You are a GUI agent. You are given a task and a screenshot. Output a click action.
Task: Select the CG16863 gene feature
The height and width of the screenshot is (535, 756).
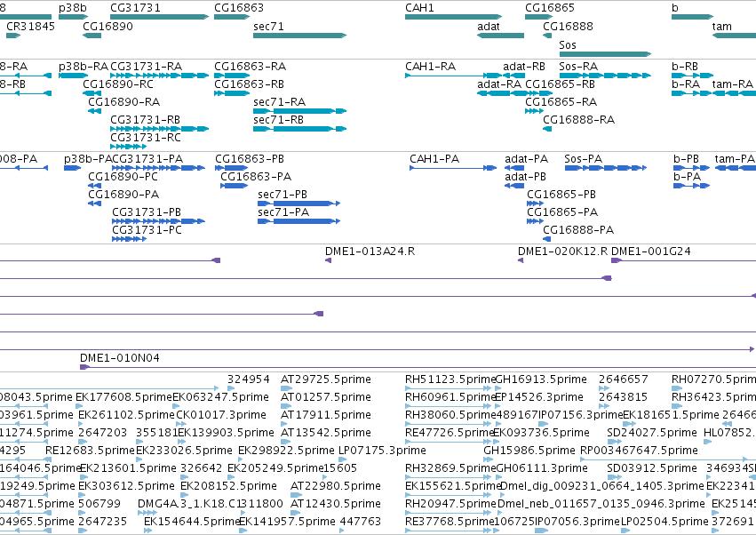pyautogui.click(x=232, y=17)
